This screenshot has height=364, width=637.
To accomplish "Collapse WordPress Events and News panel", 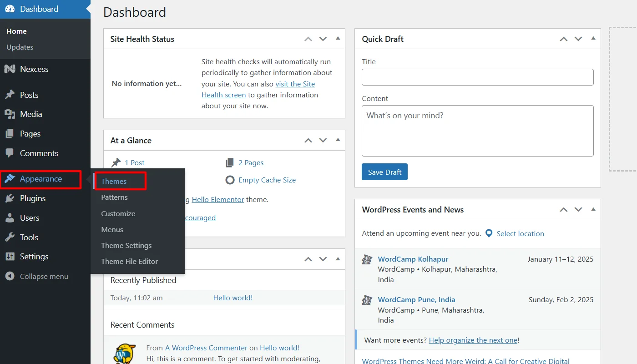I will point(593,209).
